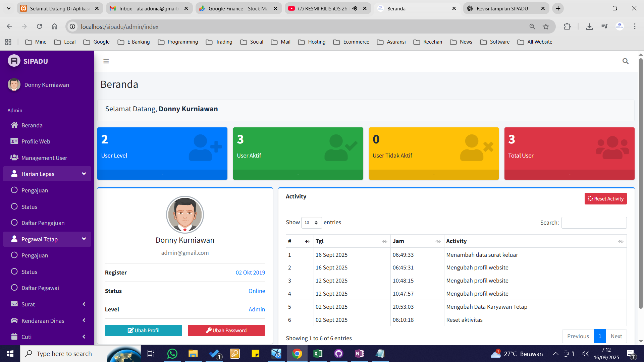The image size is (644, 362).
Task: Click the SIPADU logo icon
Action: tap(14, 61)
